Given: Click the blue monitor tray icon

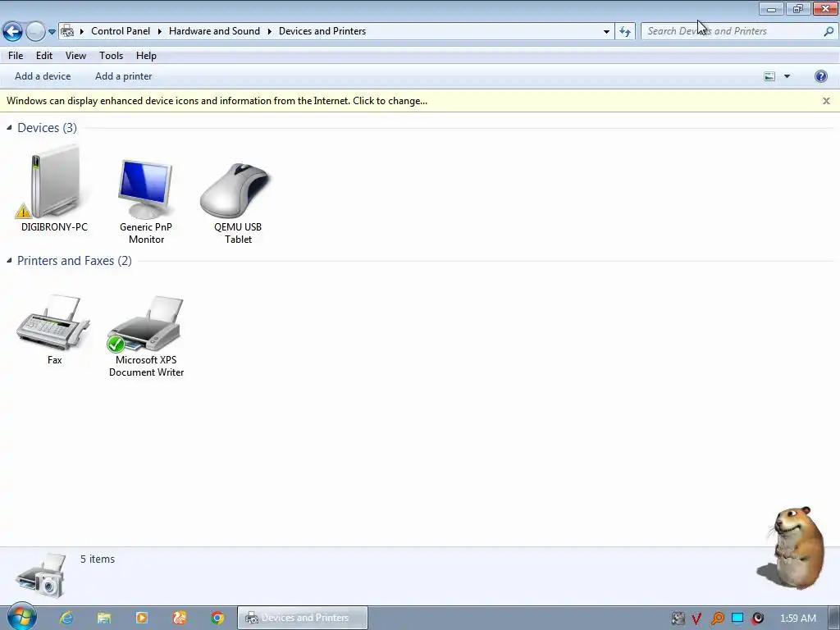Looking at the screenshot, I should point(737,618).
